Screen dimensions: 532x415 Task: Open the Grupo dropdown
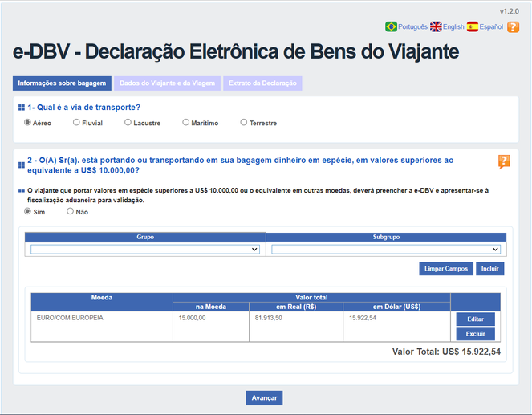(145, 250)
